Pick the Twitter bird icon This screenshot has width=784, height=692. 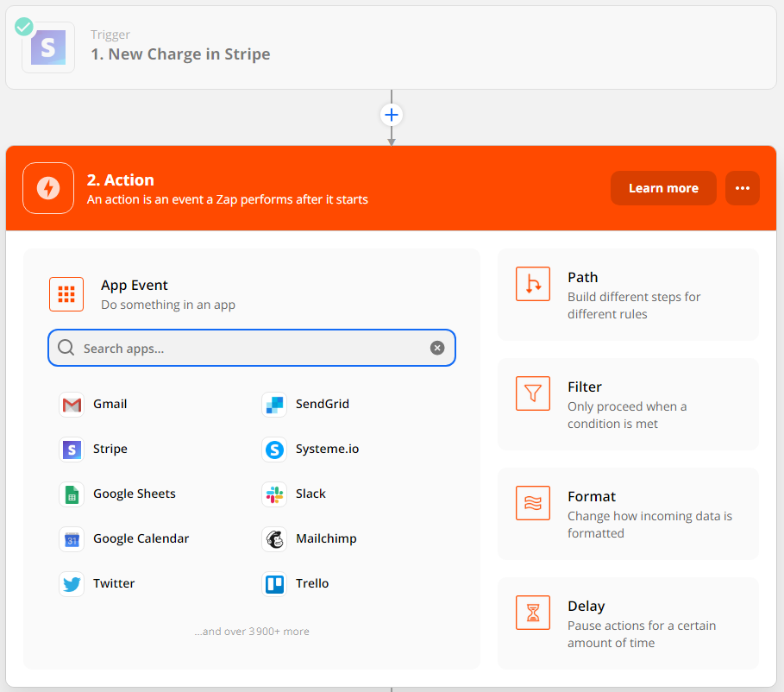(x=72, y=584)
